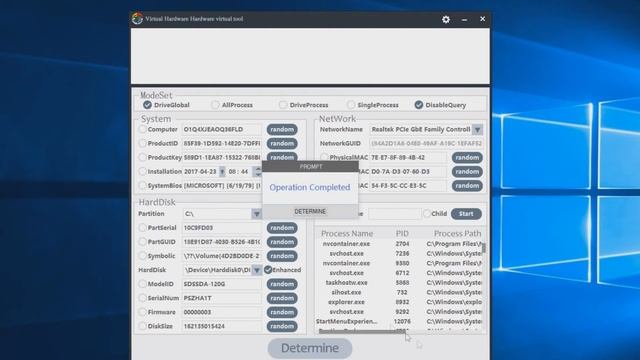Edit the ProductID field

pos(222,143)
